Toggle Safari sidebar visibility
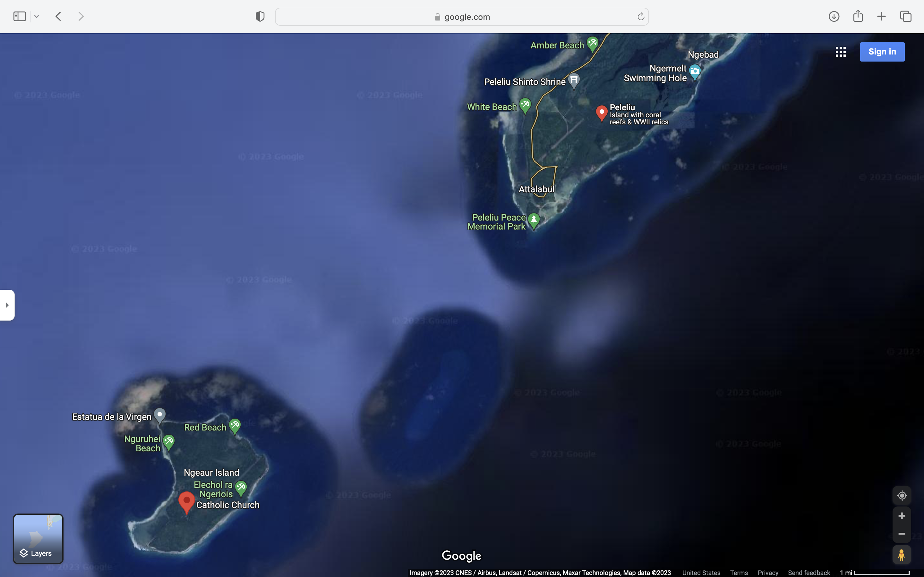The width and height of the screenshot is (924, 577). tap(20, 16)
